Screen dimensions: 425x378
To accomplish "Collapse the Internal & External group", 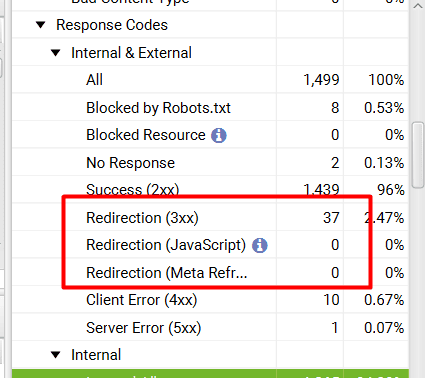I will 55,53.
